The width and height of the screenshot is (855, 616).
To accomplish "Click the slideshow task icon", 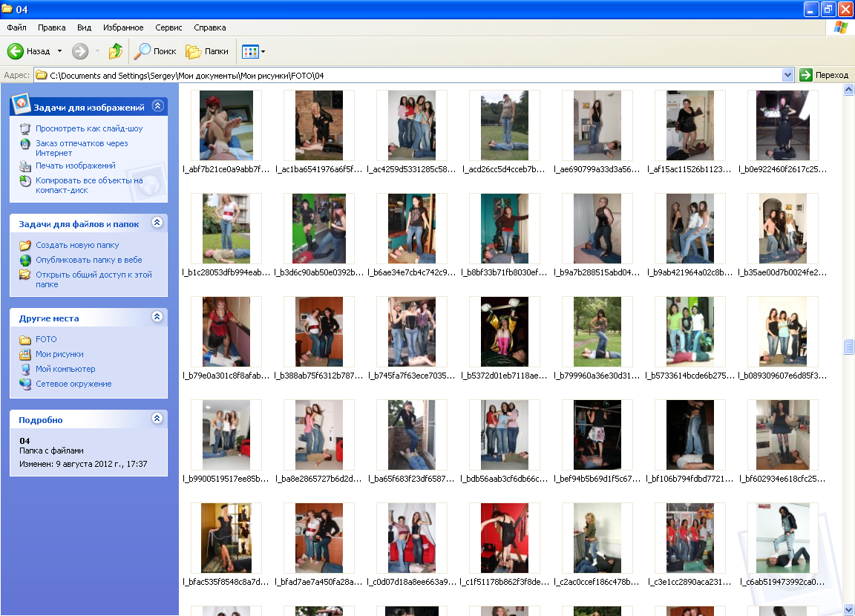I will point(25,128).
